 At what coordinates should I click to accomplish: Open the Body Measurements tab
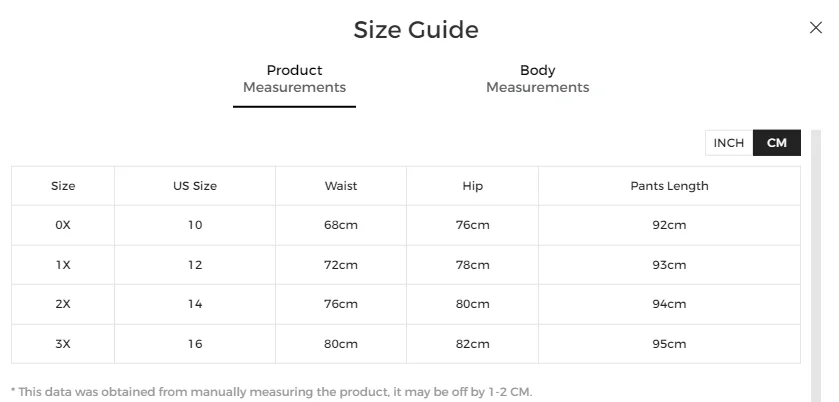[x=537, y=79]
